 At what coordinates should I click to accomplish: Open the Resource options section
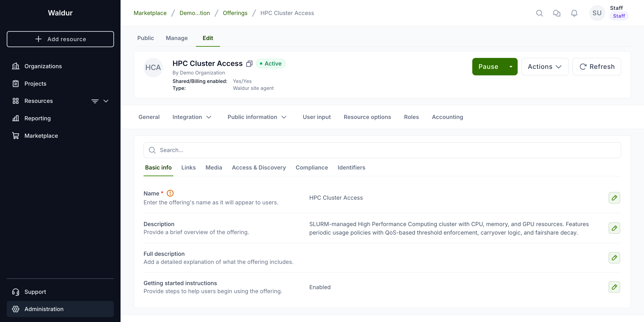pos(367,117)
